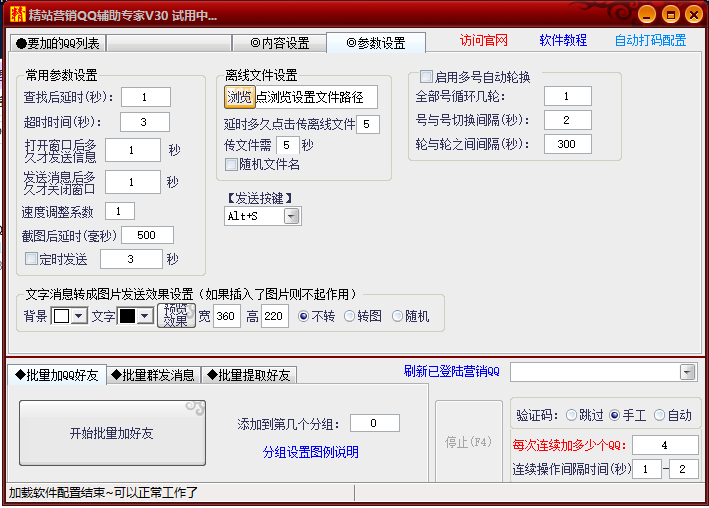Click the 浏览 button for offline file
Screen dimensions: 709x508
(240, 97)
